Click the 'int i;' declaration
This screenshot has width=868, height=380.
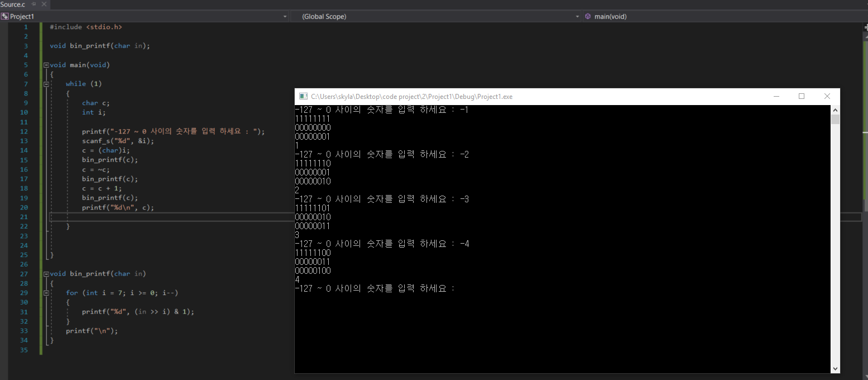coord(94,112)
